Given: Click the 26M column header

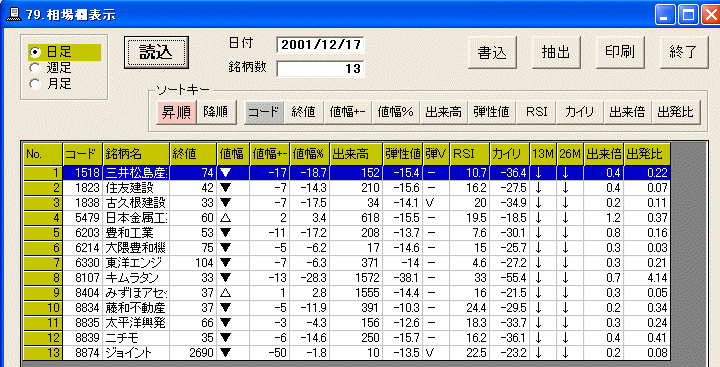Looking at the screenshot, I should [570, 154].
